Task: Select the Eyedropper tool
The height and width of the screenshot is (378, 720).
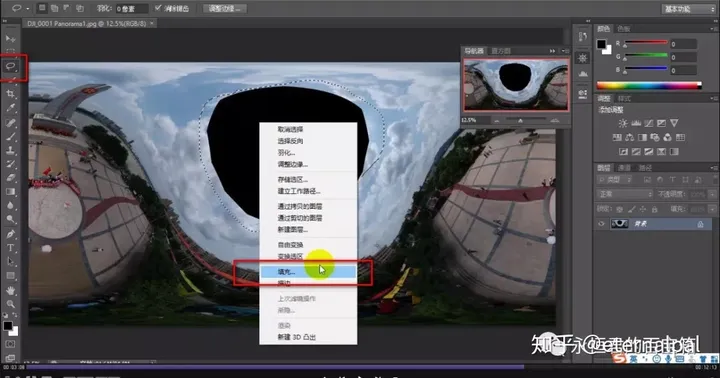Action: (10, 108)
